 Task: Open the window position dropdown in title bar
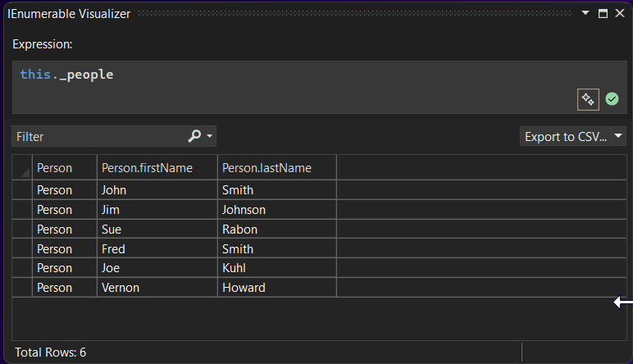[x=585, y=14]
